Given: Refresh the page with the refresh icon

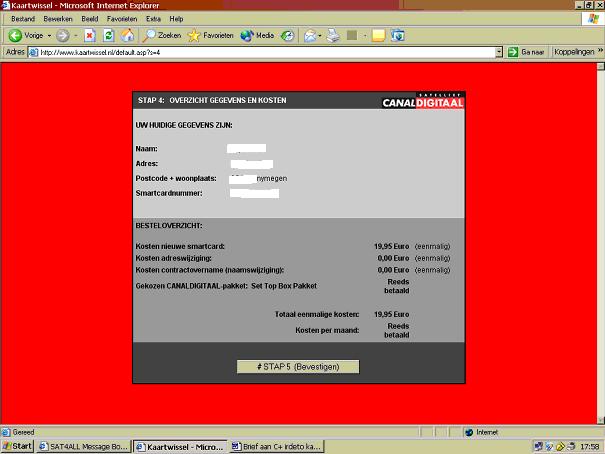Looking at the screenshot, I should [x=108, y=35].
